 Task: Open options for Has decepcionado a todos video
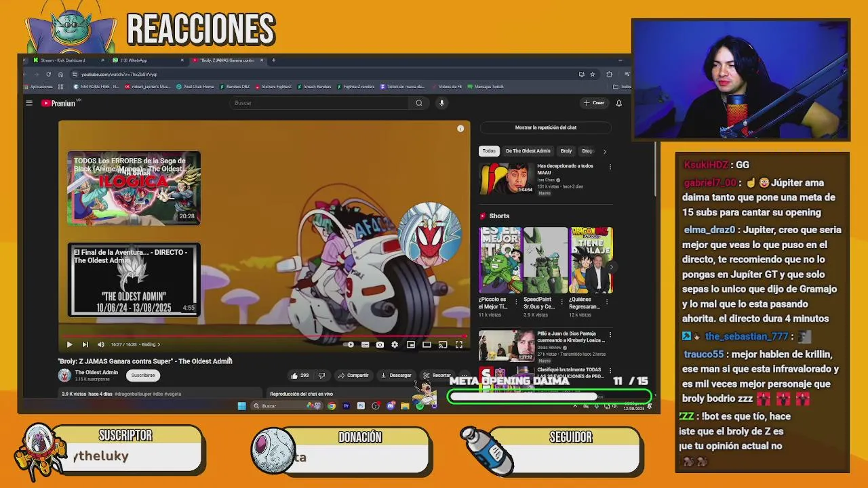(x=610, y=167)
